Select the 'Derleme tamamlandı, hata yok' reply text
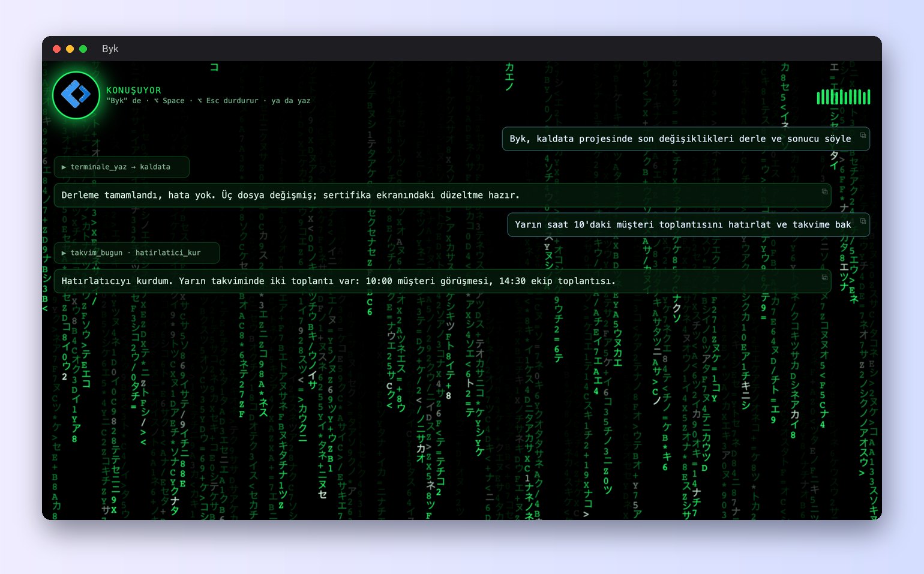This screenshot has width=924, height=574. point(290,195)
